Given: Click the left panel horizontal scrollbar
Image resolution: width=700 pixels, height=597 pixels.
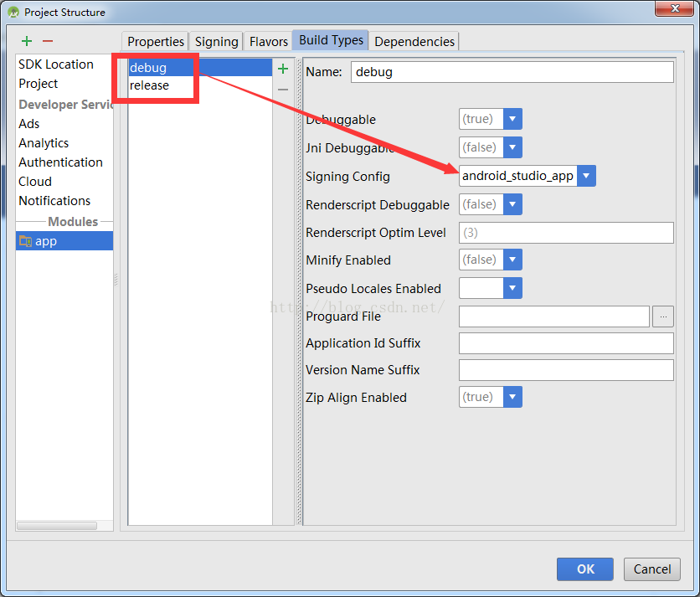Looking at the screenshot, I should point(57,526).
